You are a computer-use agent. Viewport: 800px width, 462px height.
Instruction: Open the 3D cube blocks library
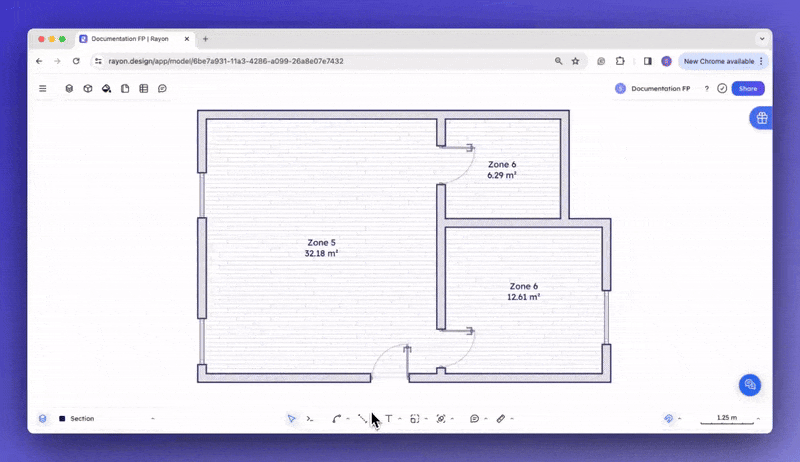(x=88, y=89)
